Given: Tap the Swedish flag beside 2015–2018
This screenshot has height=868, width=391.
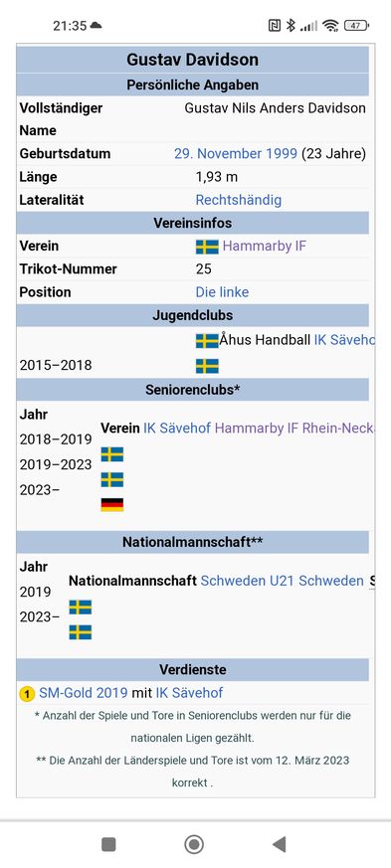Looking at the screenshot, I should click(207, 366).
